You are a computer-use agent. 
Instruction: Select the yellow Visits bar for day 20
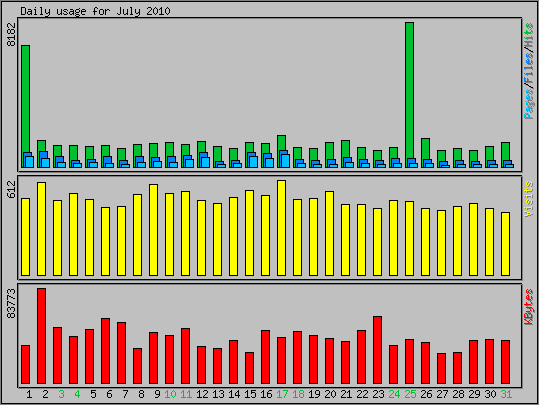point(329,233)
